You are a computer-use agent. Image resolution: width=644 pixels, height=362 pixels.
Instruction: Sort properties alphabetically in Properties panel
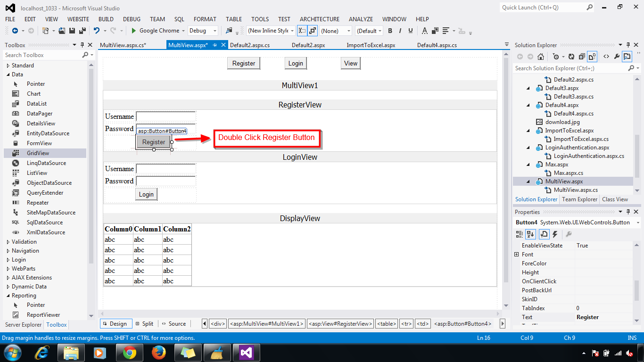(530, 234)
